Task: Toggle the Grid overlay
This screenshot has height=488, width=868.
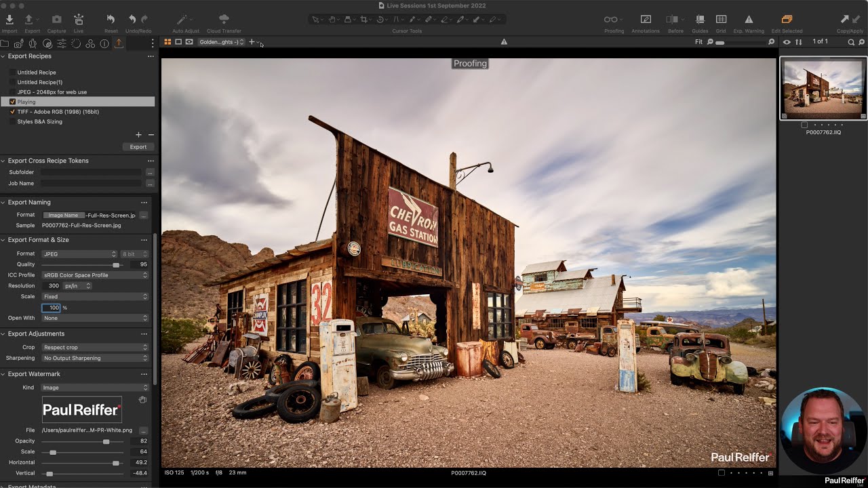Action: coord(721,20)
